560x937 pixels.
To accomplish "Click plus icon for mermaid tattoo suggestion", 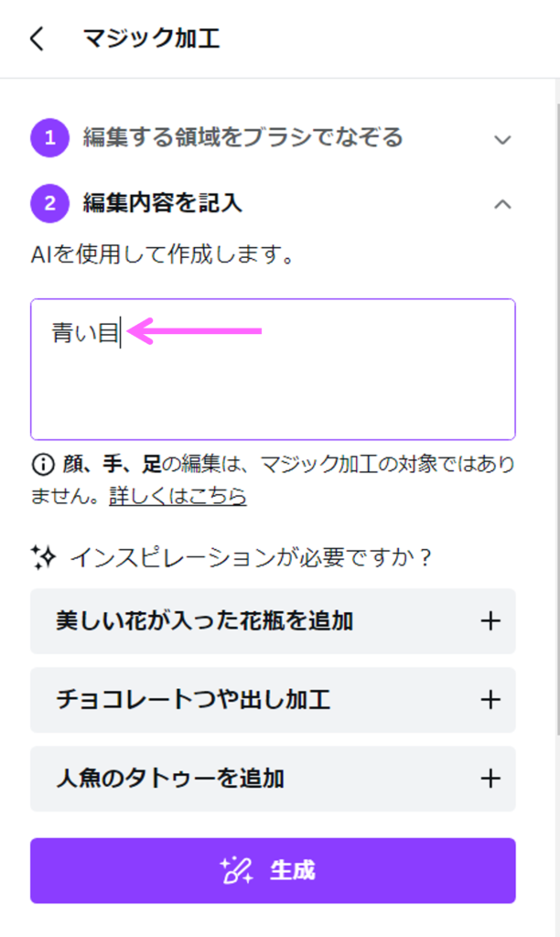I will [x=490, y=779].
